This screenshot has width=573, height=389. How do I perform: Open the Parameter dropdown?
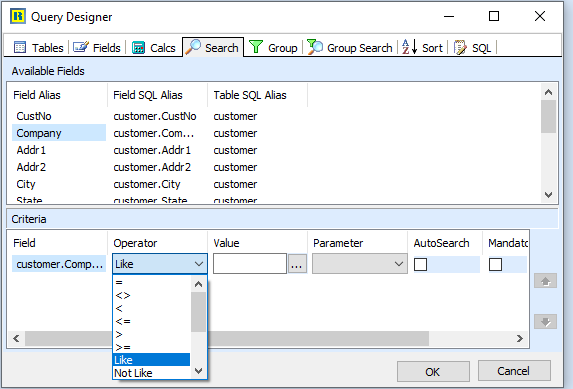(x=360, y=264)
